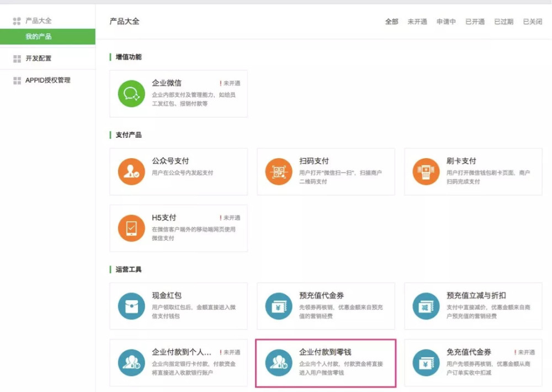
Task: Select the 企业微信 green chat icon
Action: [132, 94]
